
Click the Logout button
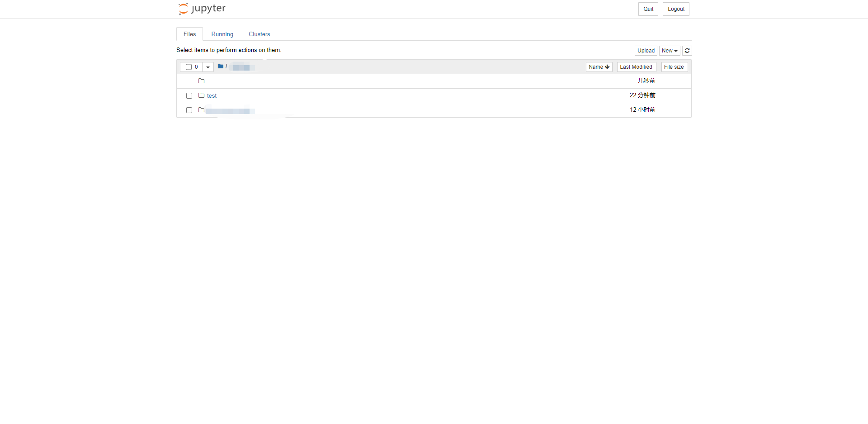[676, 9]
